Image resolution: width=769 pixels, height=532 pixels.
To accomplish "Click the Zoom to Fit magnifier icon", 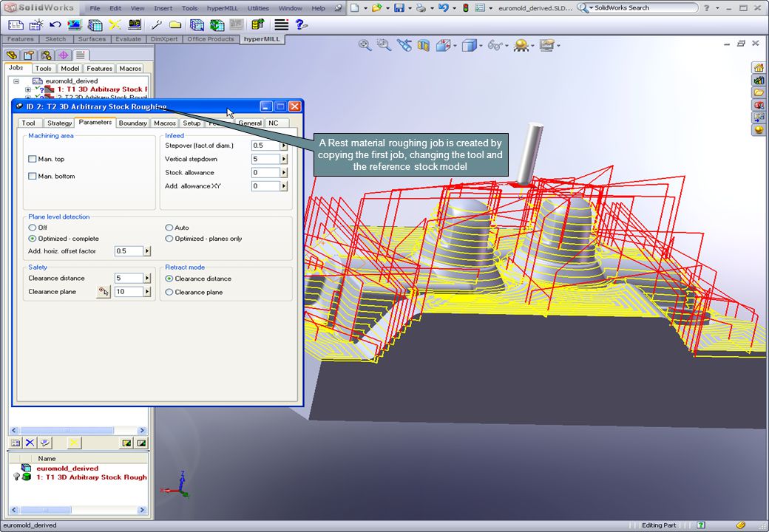I will [365, 45].
